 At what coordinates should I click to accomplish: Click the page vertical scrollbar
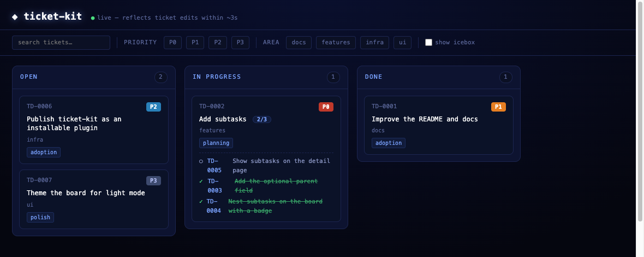[x=640, y=111]
